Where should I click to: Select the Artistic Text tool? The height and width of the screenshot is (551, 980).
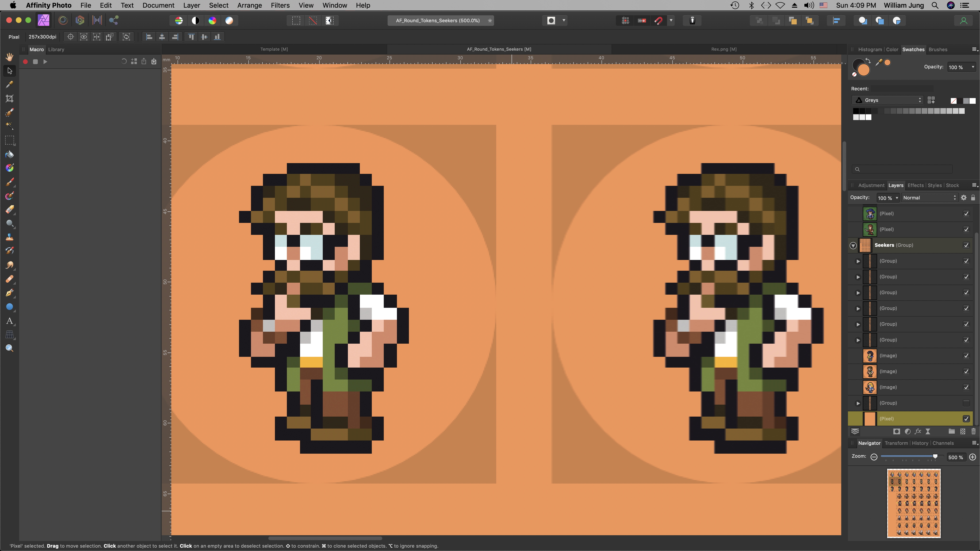click(x=10, y=321)
